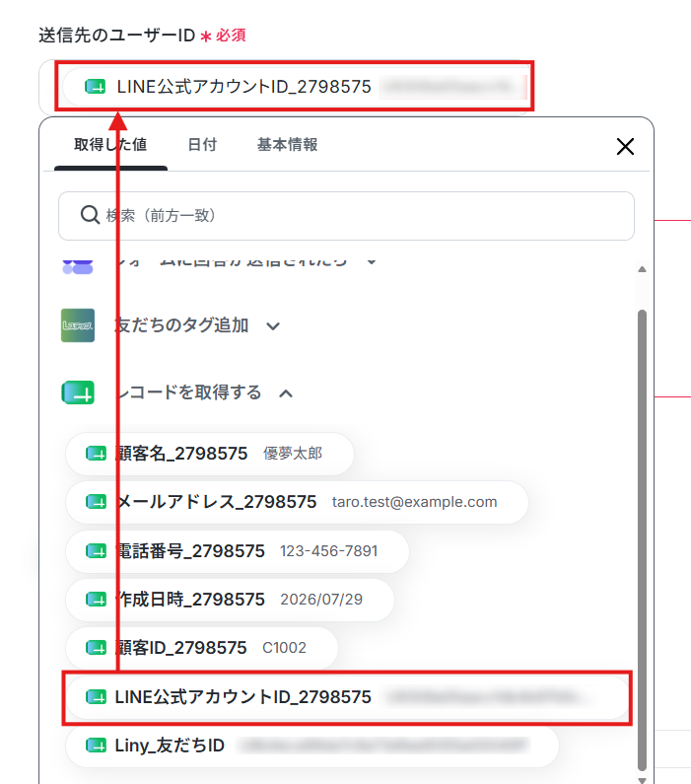Expand the partially hidden form trigger section chevron
This screenshot has height=784, width=691.
pyautogui.click(x=372, y=261)
